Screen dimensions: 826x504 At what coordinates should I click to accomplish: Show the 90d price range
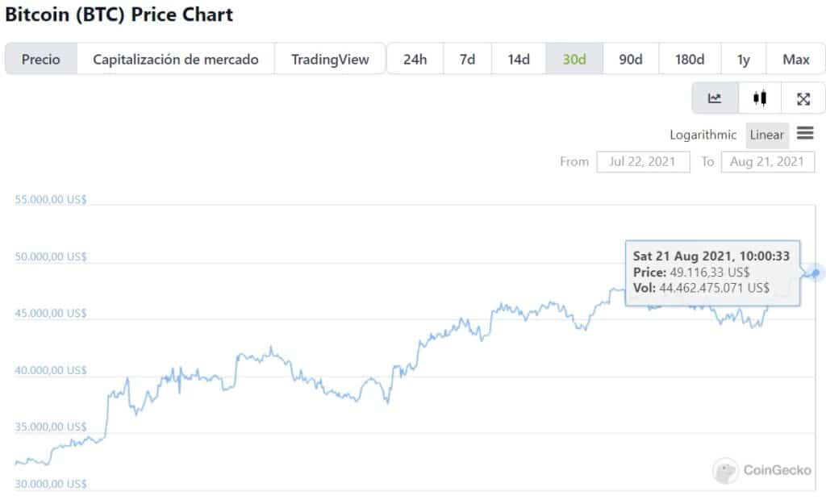(631, 59)
